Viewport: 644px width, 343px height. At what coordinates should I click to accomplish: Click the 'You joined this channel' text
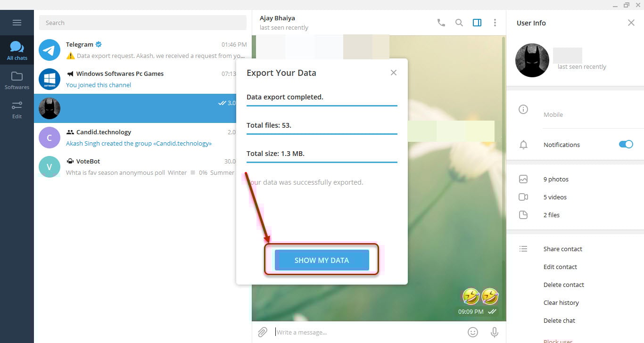[x=99, y=85]
